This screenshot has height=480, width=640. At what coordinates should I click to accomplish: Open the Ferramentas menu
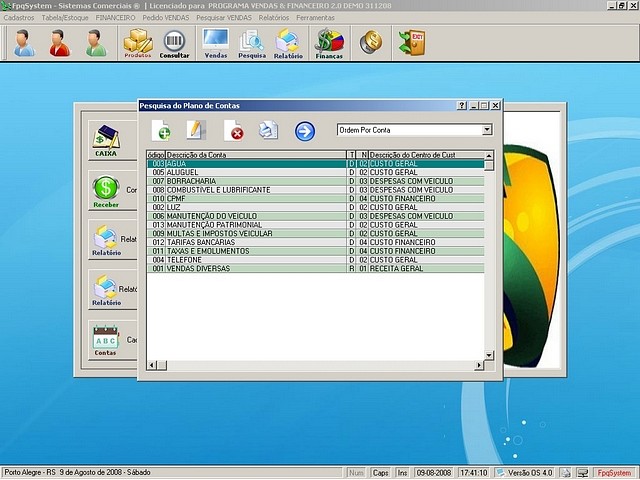tap(316, 18)
